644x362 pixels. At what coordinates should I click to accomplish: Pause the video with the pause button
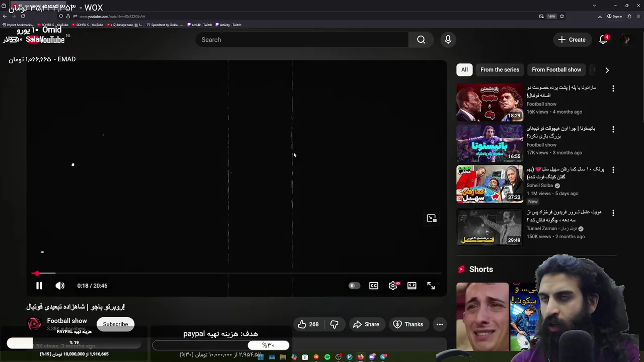coord(39,286)
